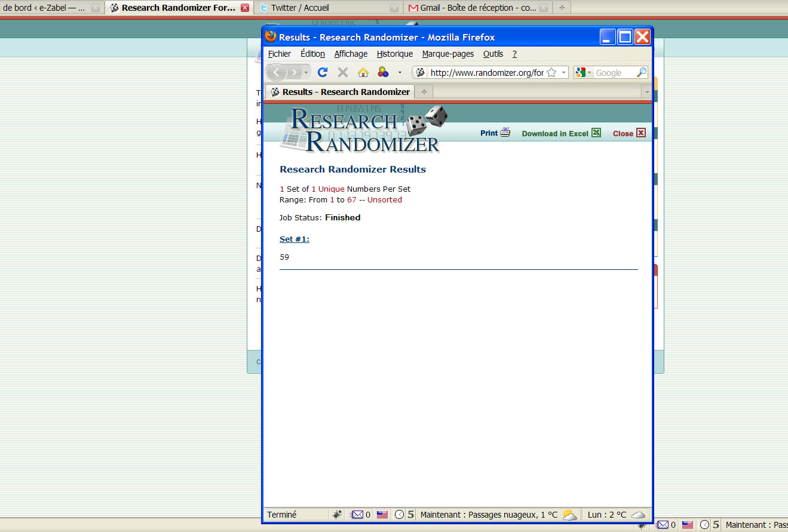Expand the dropdown next to colored balls icon
Screen dimensions: 788x532
tap(400, 73)
